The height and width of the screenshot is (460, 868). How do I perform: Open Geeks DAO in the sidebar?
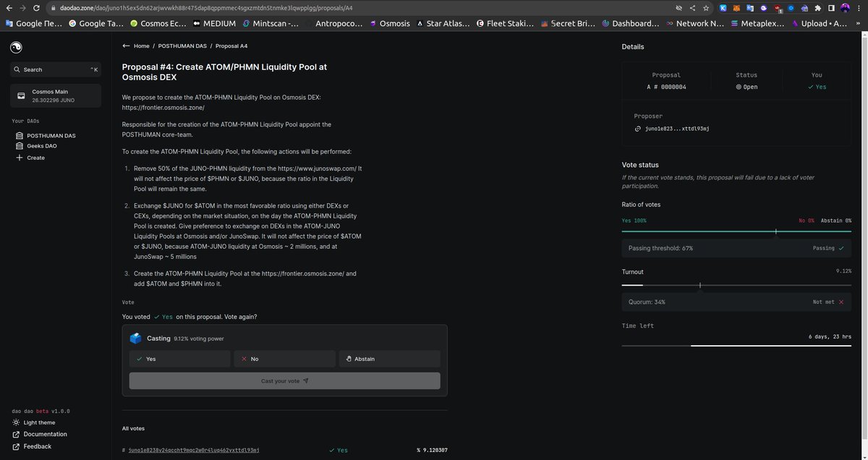42,145
